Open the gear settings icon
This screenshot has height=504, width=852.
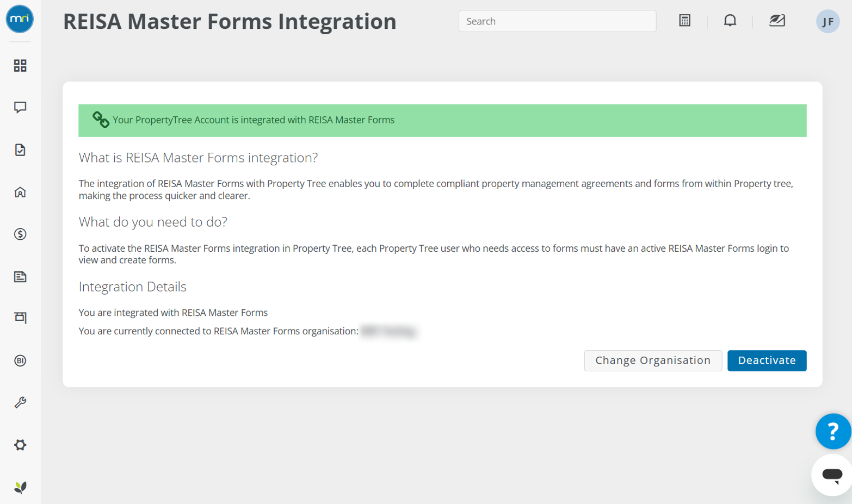pyautogui.click(x=20, y=445)
